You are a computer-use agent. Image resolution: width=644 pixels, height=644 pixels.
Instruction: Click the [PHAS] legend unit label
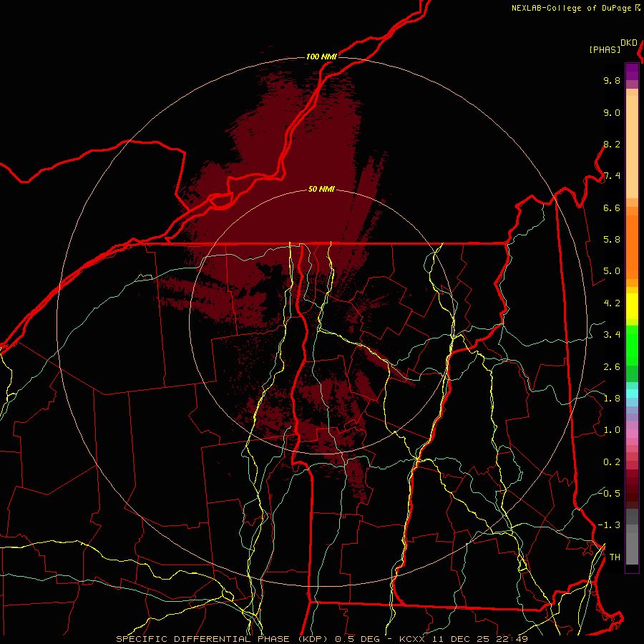(x=605, y=49)
